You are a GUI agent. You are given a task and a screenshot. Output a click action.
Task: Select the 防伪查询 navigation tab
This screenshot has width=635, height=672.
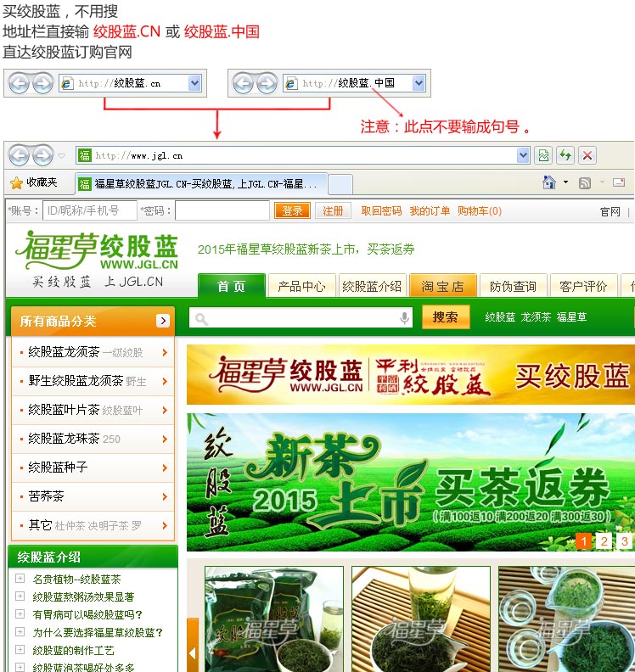tap(514, 286)
